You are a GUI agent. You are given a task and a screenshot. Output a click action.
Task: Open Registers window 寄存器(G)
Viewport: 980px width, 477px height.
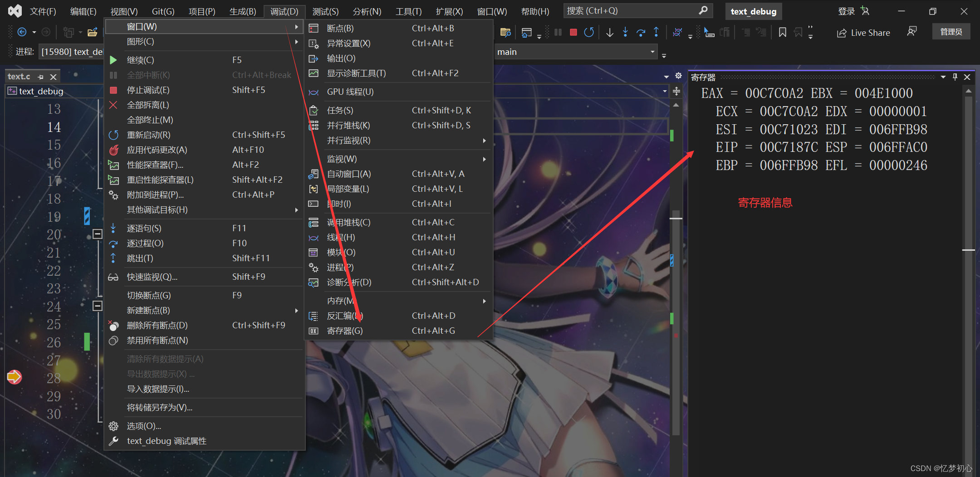click(x=398, y=331)
